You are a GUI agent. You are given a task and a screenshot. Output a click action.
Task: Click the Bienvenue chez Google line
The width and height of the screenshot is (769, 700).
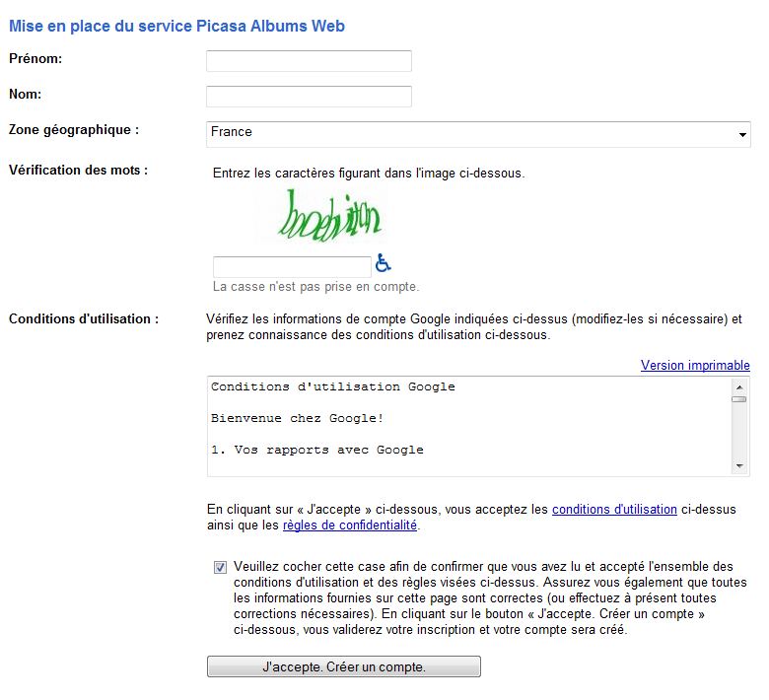297,418
